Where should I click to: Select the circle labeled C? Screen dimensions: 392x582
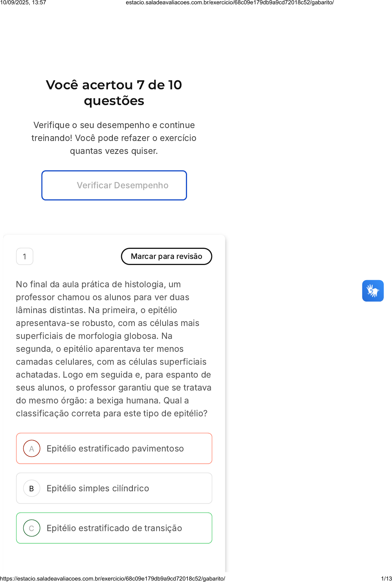(x=32, y=528)
